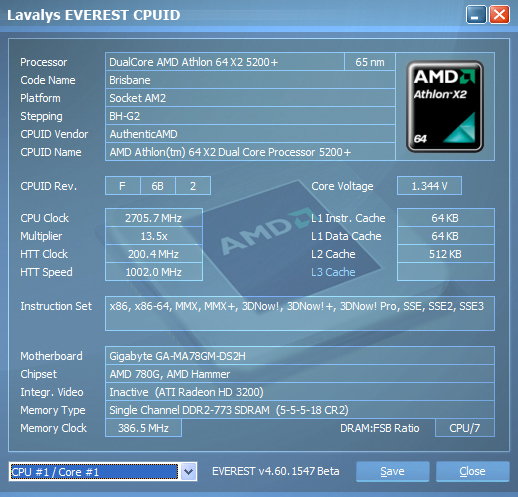Click the 386.5 MHz memory clock value
This screenshot has height=497, width=518.
(143, 428)
